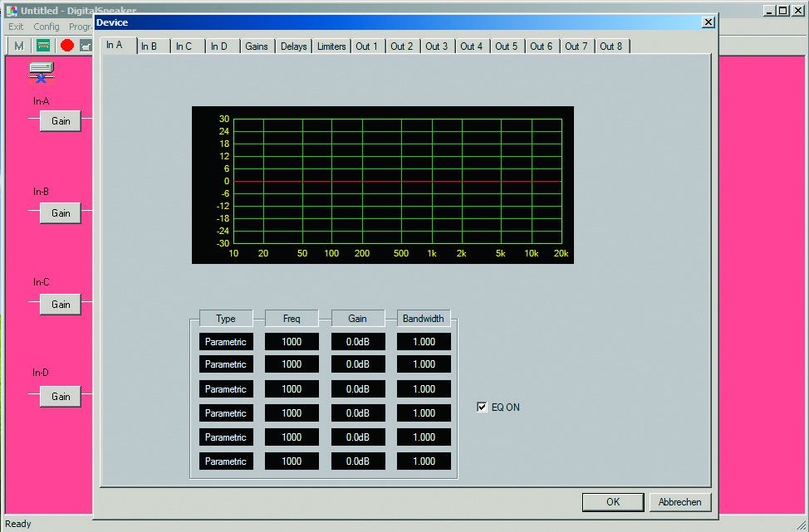The width and height of the screenshot is (809, 532).
Task: Click the first band's 1000 frequency field
Action: 292,342
